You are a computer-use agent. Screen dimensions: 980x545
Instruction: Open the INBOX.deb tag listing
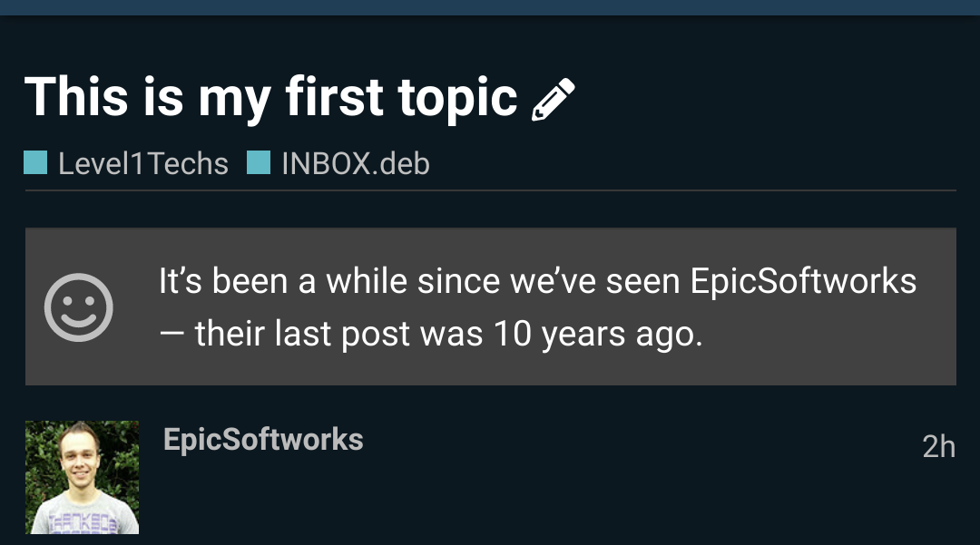click(x=355, y=164)
